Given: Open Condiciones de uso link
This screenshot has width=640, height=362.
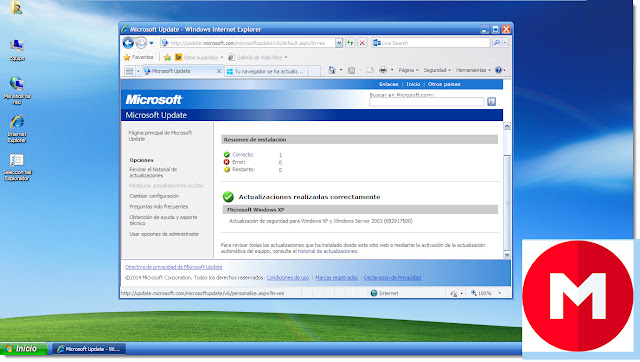Looking at the screenshot, I should pos(287,278).
